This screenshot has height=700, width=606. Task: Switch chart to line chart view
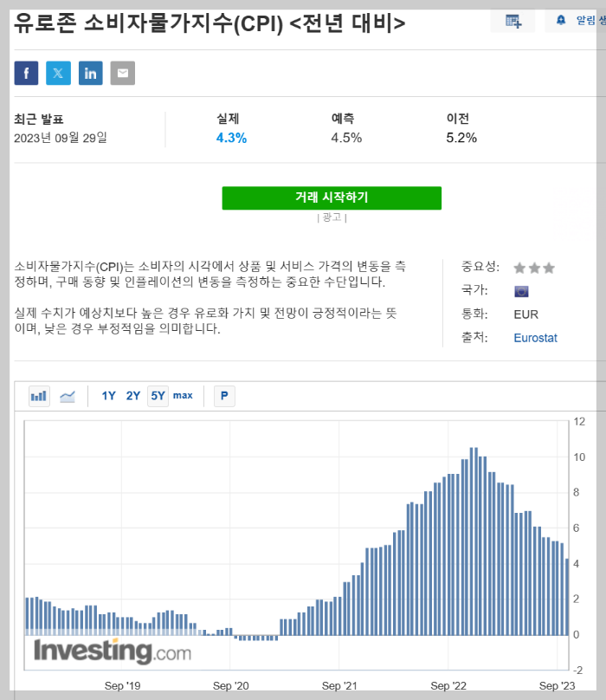pos(68,396)
